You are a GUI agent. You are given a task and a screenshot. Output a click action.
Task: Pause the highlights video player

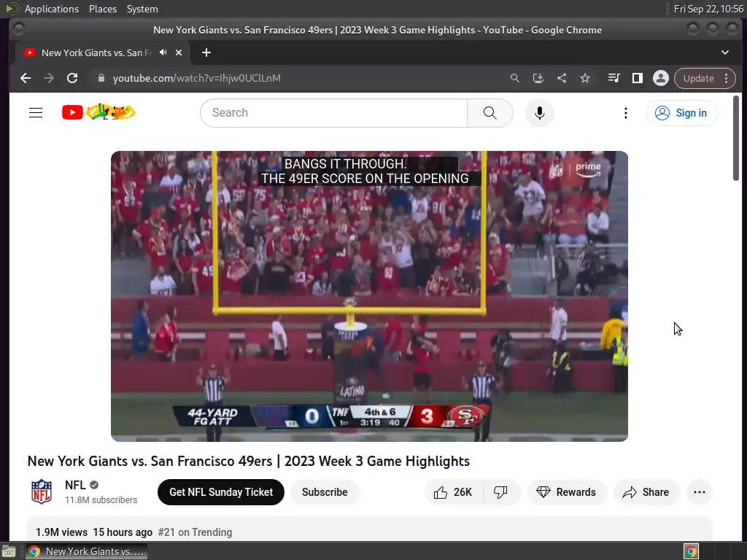(369, 296)
